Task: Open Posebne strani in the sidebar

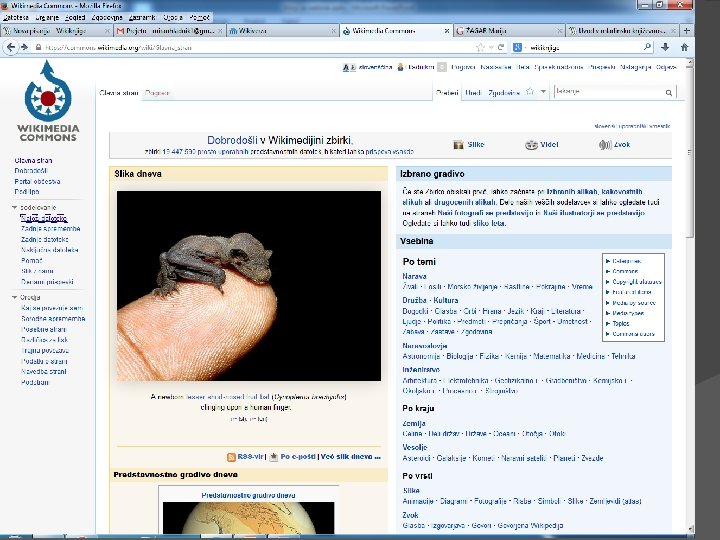Action: [x=44, y=329]
